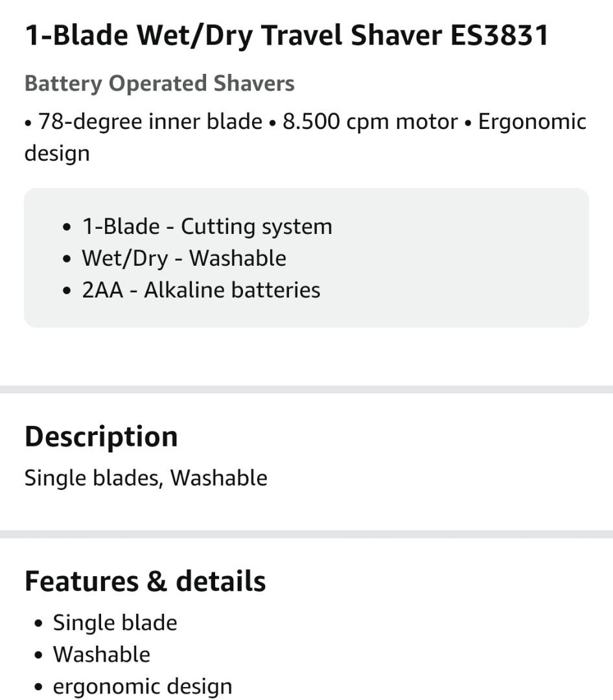
Task: Click the ergonomic design feature item
Action: pyautogui.click(x=143, y=686)
